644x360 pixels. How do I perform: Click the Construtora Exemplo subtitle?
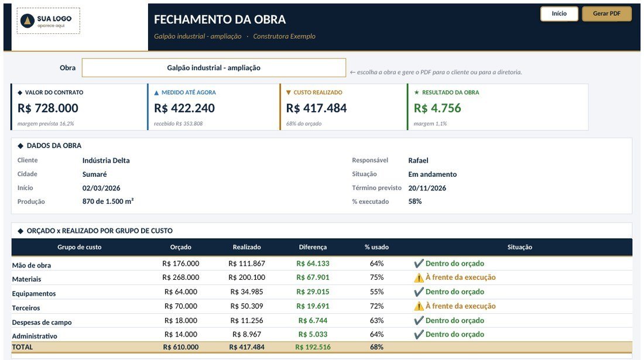coord(284,36)
